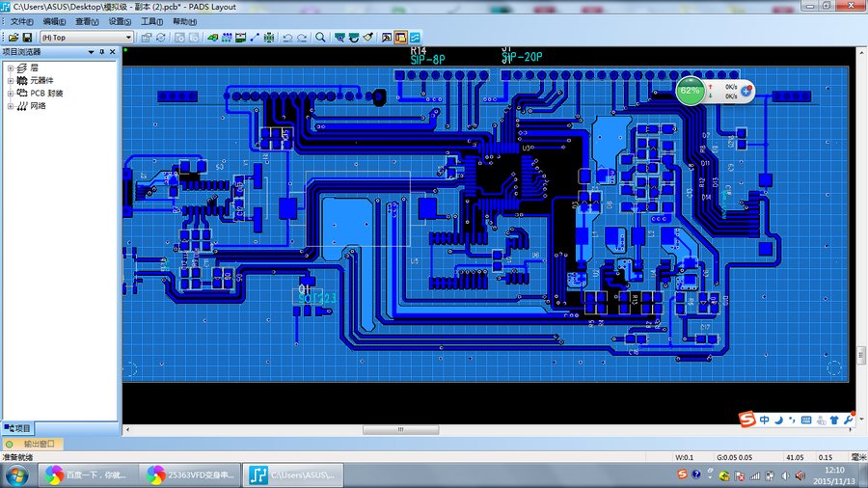Open the 工具(T) menu

151,21
